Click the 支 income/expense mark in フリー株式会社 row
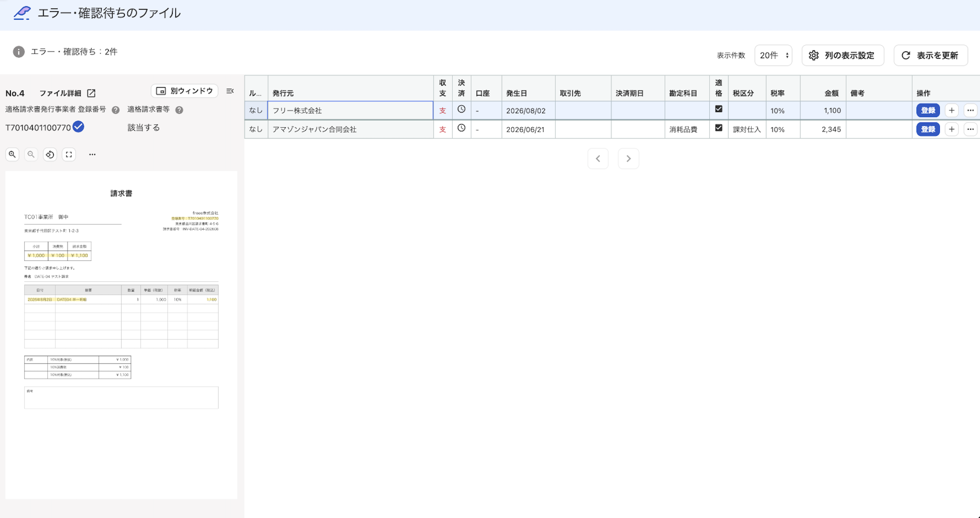980x518 pixels. 443,110
